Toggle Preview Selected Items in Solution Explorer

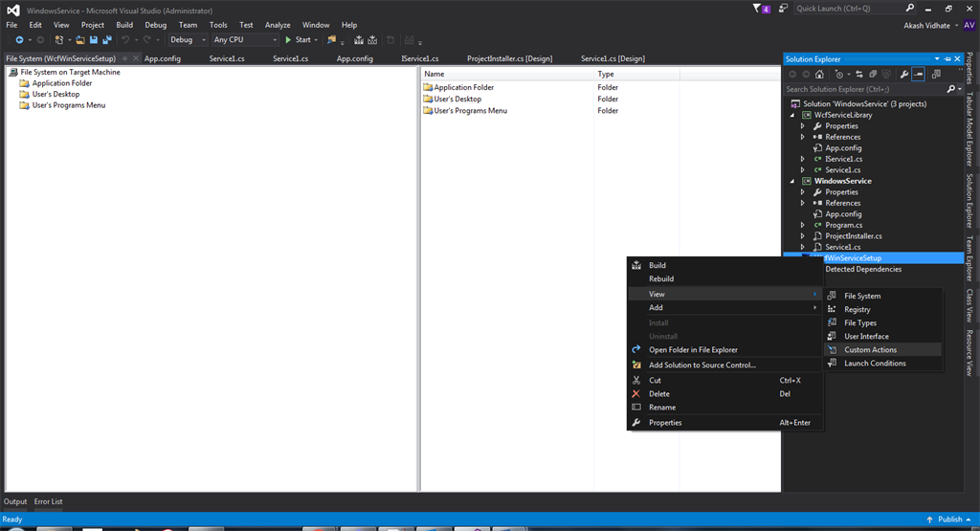coord(918,75)
